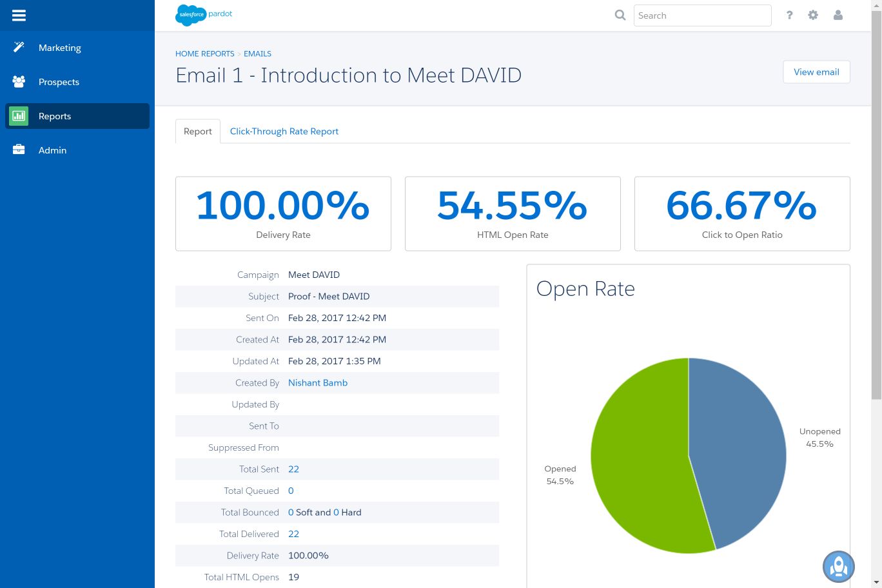Viewport: 882px width, 588px height.
Task: Open the user profile icon
Action: pyautogui.click(x=838, y=15)
